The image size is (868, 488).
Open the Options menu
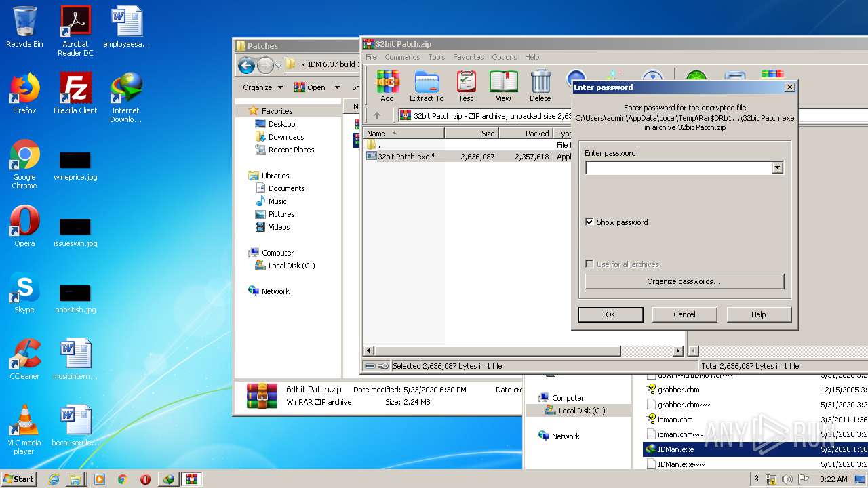pos(505,57)
